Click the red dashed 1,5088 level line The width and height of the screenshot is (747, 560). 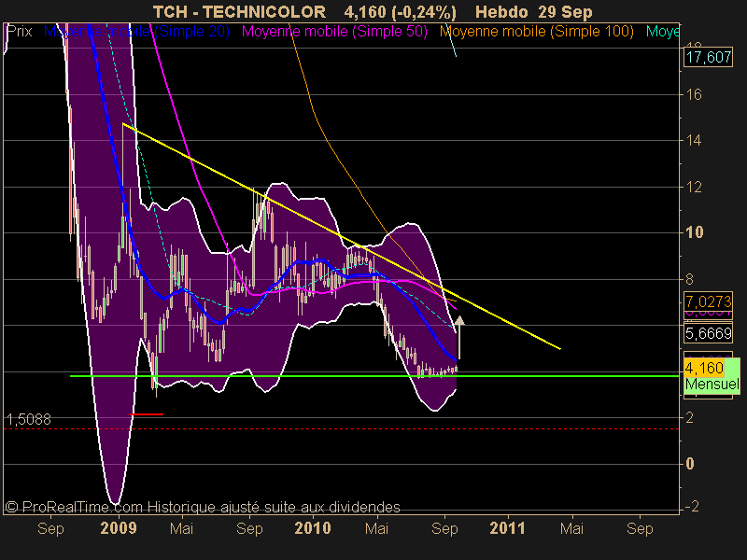pyautogui.click(x=341, y=429)
